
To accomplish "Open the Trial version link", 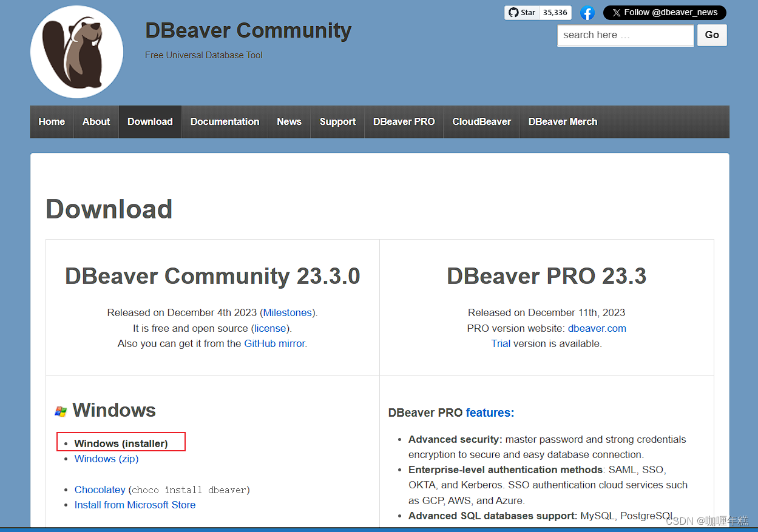I will click(x=501, y=343).
